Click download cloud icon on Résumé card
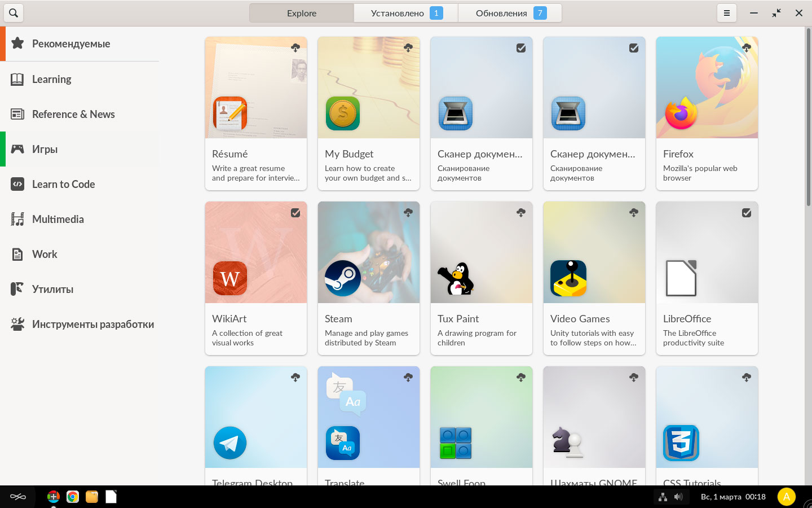 point(295,48)
